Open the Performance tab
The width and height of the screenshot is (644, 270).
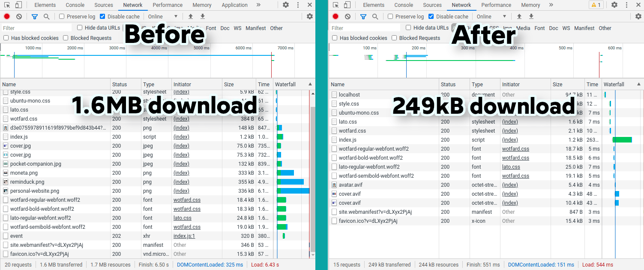pyautogui.click(x=167, y=5)
